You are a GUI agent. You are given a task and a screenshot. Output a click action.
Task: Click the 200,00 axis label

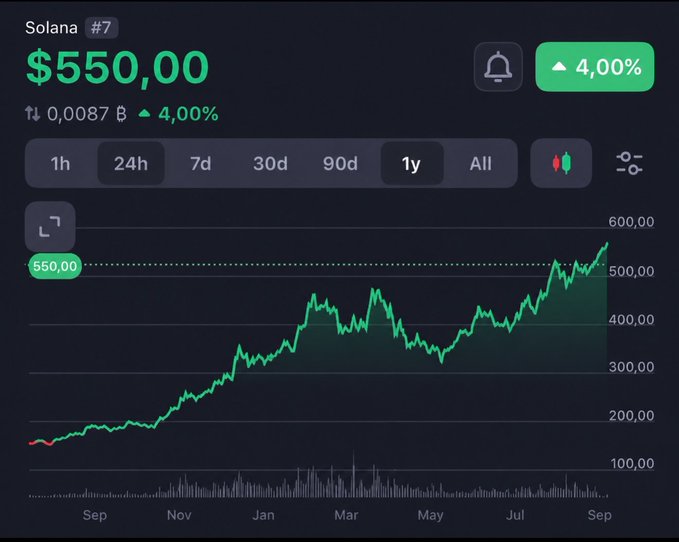pos(631,416)
